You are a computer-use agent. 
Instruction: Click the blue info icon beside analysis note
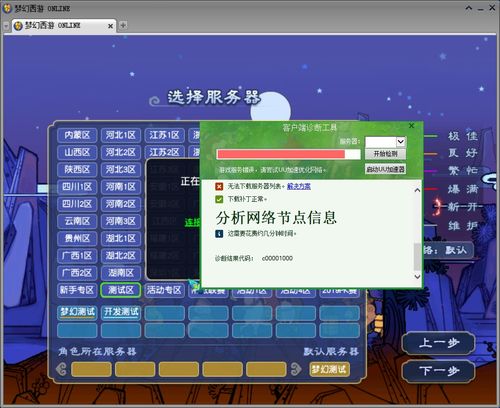219,234
